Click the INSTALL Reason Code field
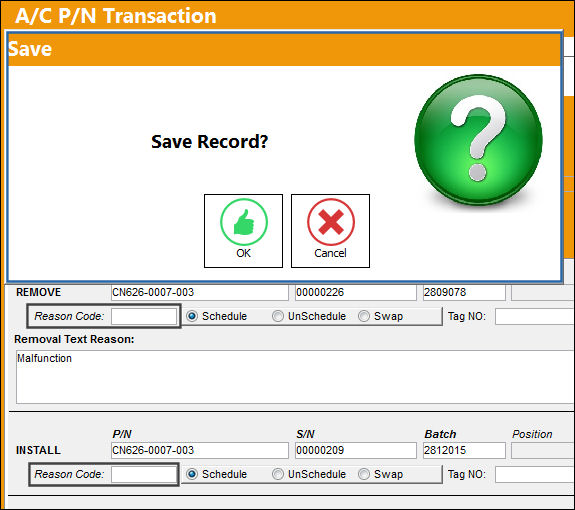 (x=144, y=474)
